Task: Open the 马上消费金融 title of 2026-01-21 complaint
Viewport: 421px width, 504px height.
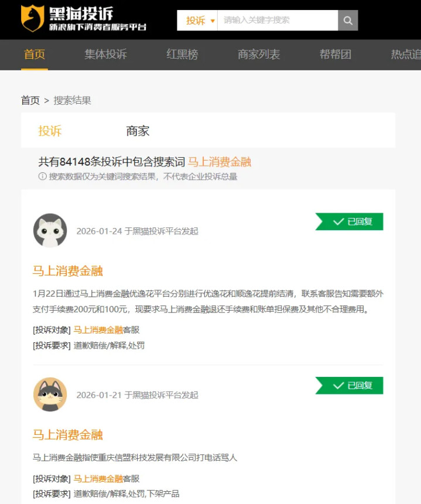Action: click(68, 435)
